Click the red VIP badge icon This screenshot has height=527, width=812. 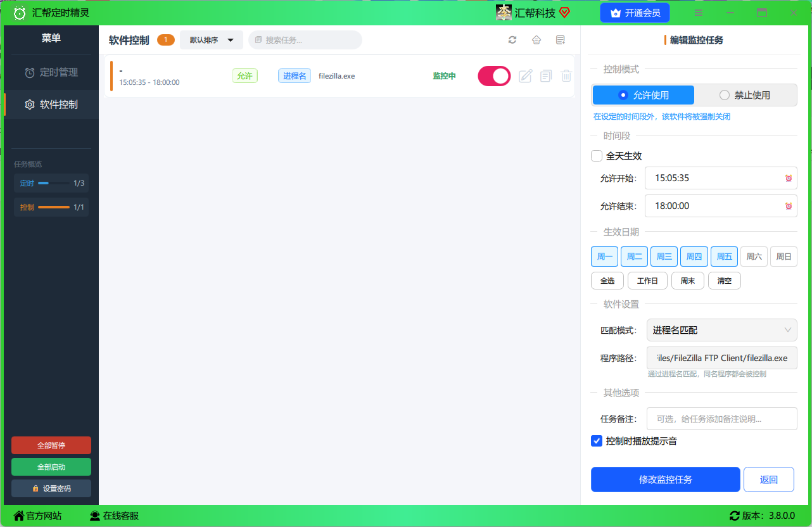[x=564, y=13]
